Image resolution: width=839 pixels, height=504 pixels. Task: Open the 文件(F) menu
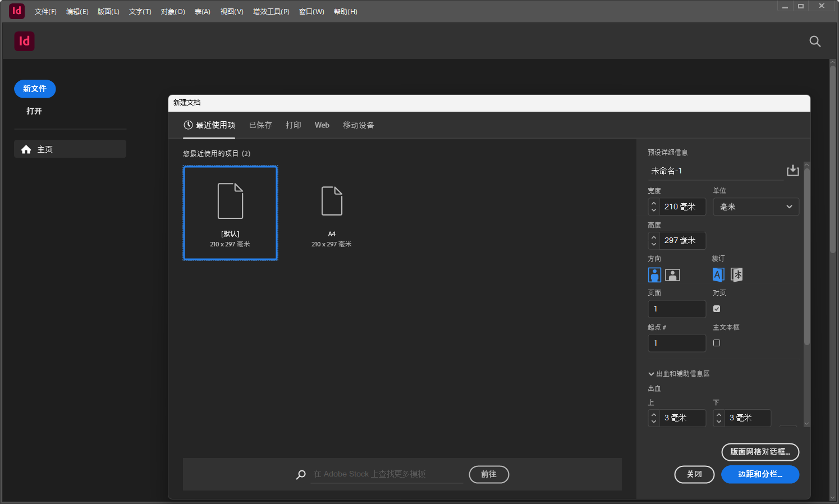(x=45, y=12)
